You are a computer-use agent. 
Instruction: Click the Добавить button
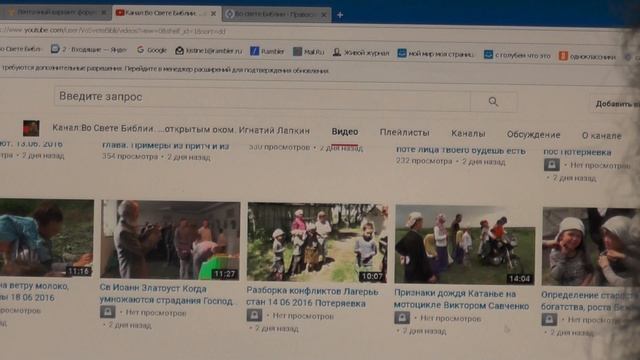pos(616,104)
